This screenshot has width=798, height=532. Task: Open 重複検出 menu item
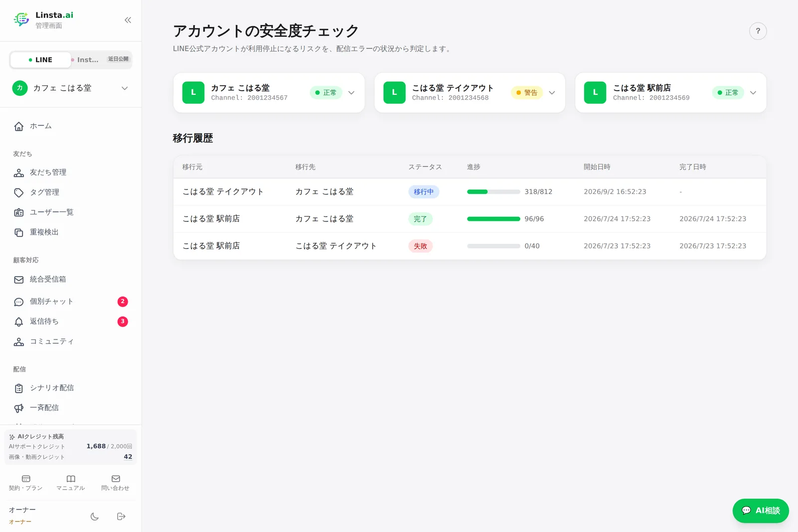point(71,232)
